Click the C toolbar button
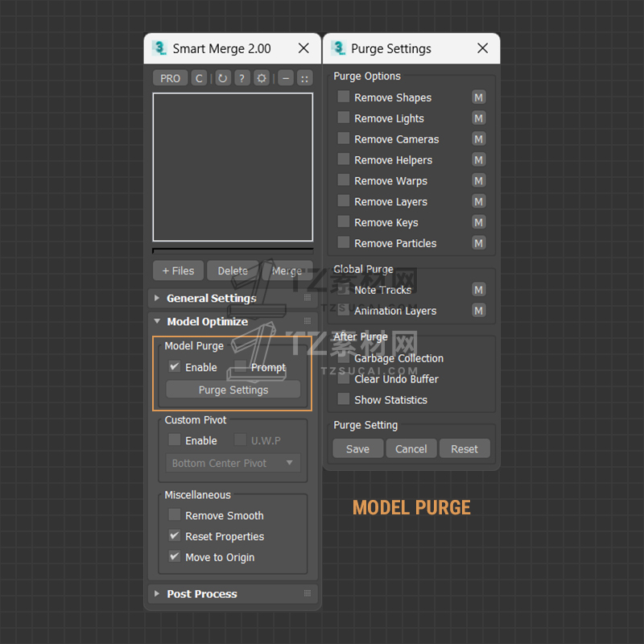Image resolution: width=644 pixels, height=644 pixels. [199, 78]
